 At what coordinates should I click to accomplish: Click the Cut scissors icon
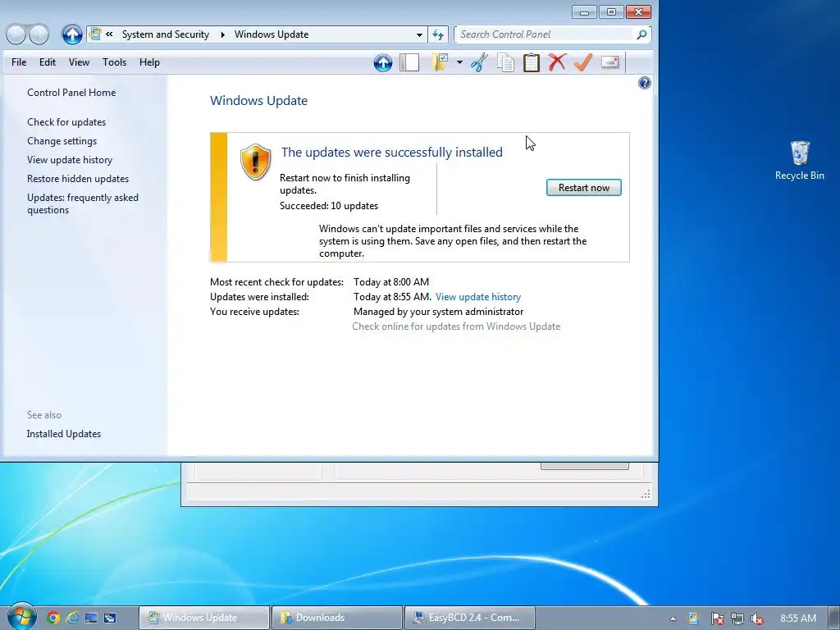[479, 62]
